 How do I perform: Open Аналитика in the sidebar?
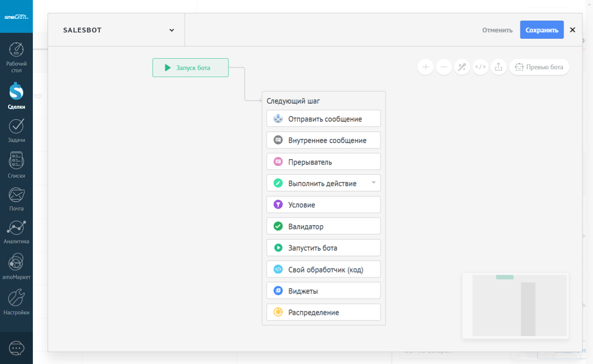pyautogui.click(x=16, y=232)
